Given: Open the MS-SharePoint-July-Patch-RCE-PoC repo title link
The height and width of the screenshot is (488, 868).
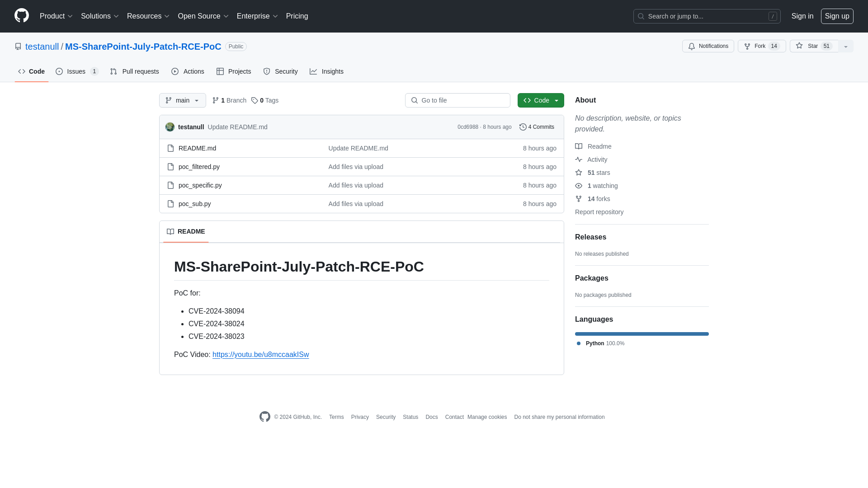Looking at the screenshot, I should click(143, 47).
